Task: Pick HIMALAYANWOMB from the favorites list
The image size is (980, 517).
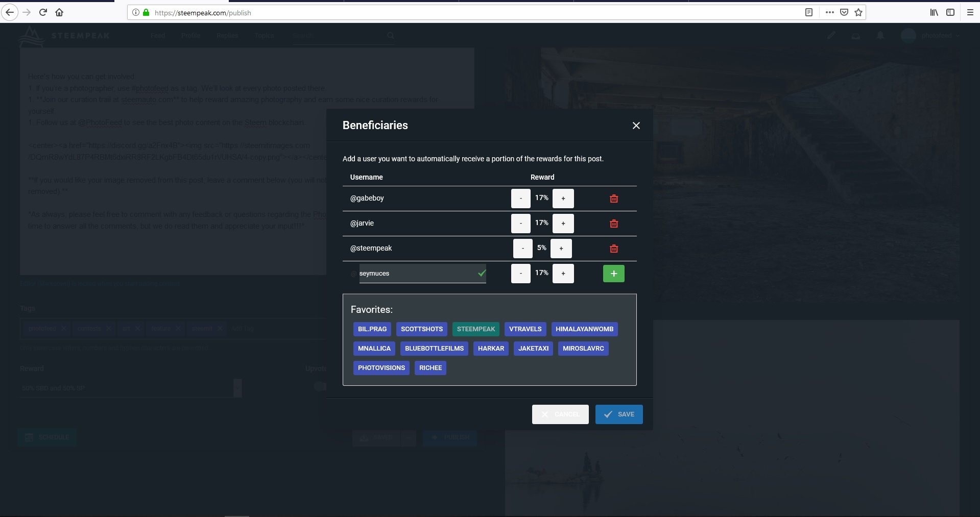Action: [584, 329]
